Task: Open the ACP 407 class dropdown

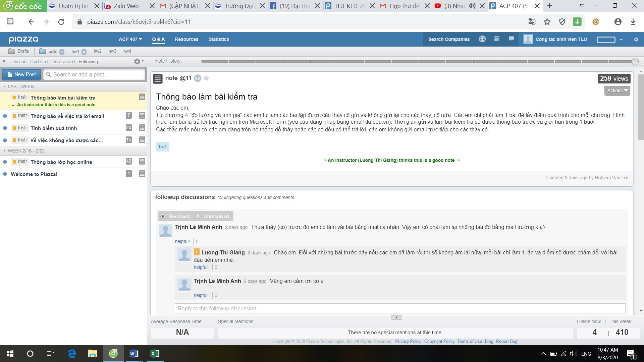Action: pyautogui.click(x=130, y=39)
